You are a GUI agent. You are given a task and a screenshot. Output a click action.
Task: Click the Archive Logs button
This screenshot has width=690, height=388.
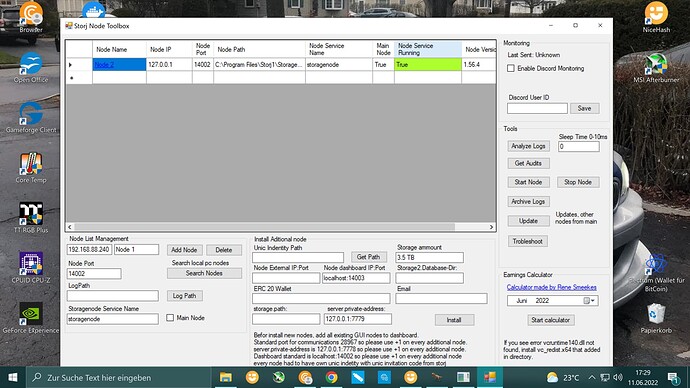pyautogui.click(x=528, y=201)
